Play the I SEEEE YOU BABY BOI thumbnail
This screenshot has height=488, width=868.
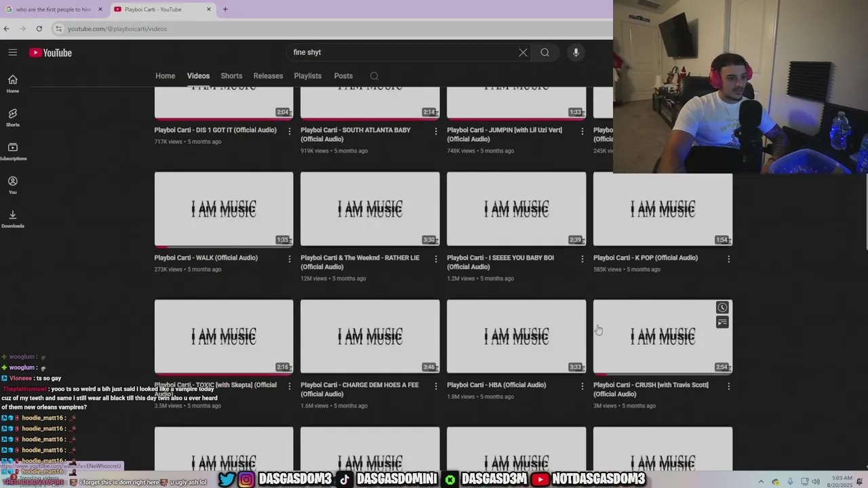pyautogui.click(x=517, y=209)
